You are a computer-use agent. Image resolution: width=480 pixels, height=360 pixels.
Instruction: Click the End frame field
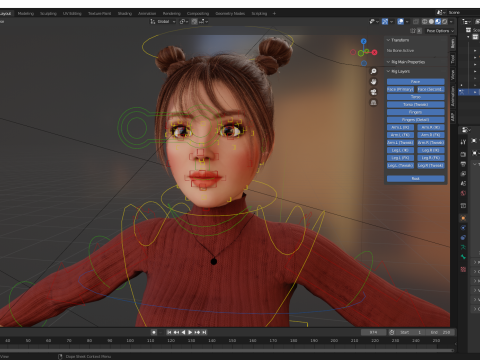pyautogui.click(x=440, y=332)
